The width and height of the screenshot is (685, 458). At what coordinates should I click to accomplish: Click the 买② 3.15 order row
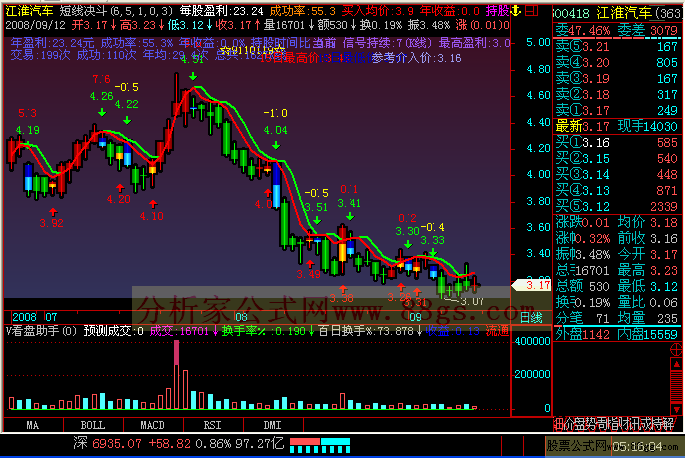616,159
